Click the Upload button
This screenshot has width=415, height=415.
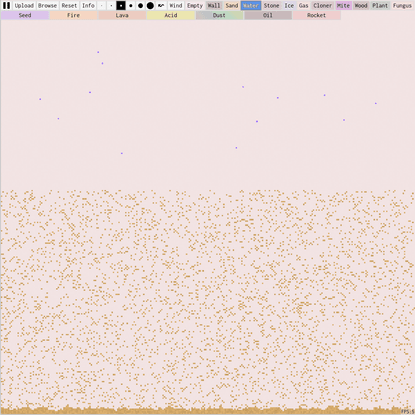coord(24,5)
